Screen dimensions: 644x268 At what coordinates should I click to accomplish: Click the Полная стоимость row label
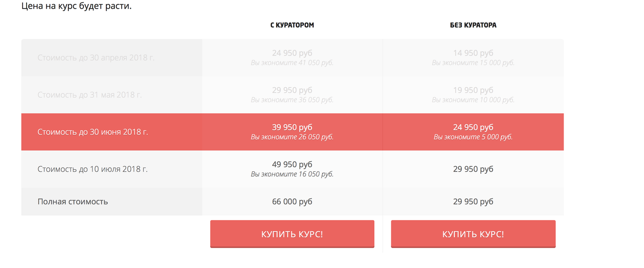coord(73,202)
